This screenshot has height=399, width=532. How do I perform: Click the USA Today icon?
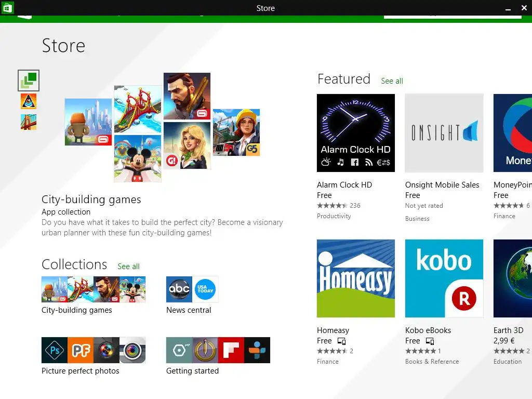(x=205, y=289)
